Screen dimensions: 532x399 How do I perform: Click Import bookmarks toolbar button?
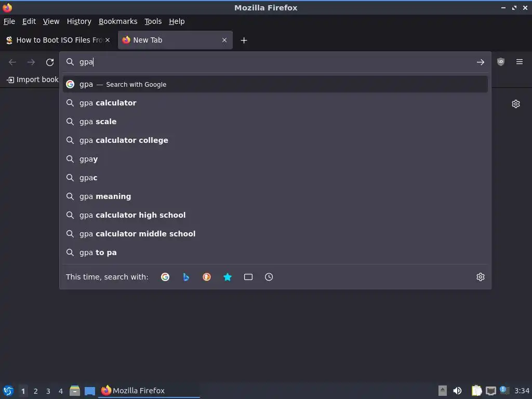click(x=32, y=79)
